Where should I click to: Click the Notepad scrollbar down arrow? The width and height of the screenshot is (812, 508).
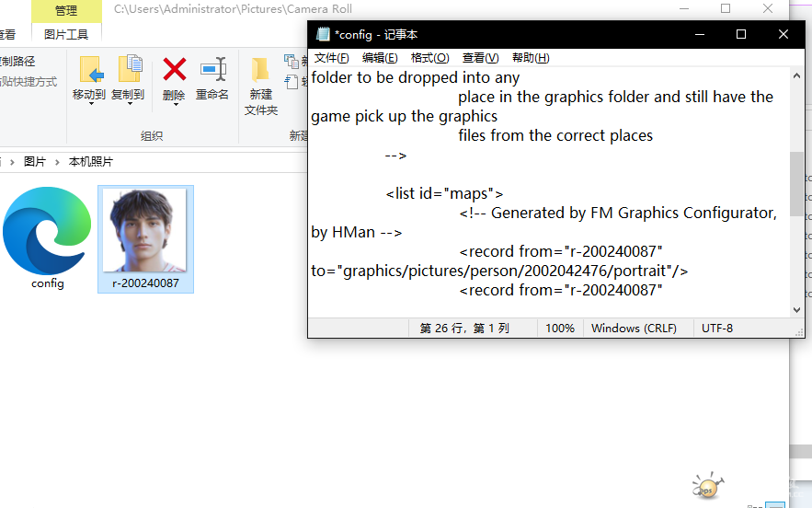click(797, 310)
